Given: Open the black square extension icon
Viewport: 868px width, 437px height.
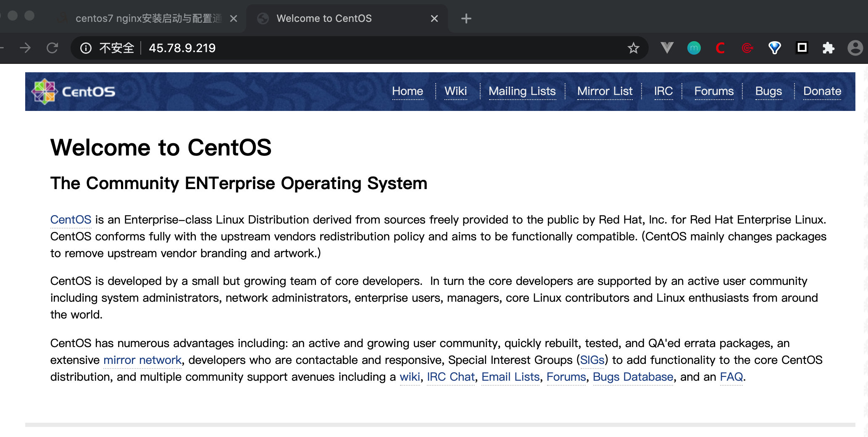Looking at the screenshot, I should pyautogui.click(x=802, y=47).
